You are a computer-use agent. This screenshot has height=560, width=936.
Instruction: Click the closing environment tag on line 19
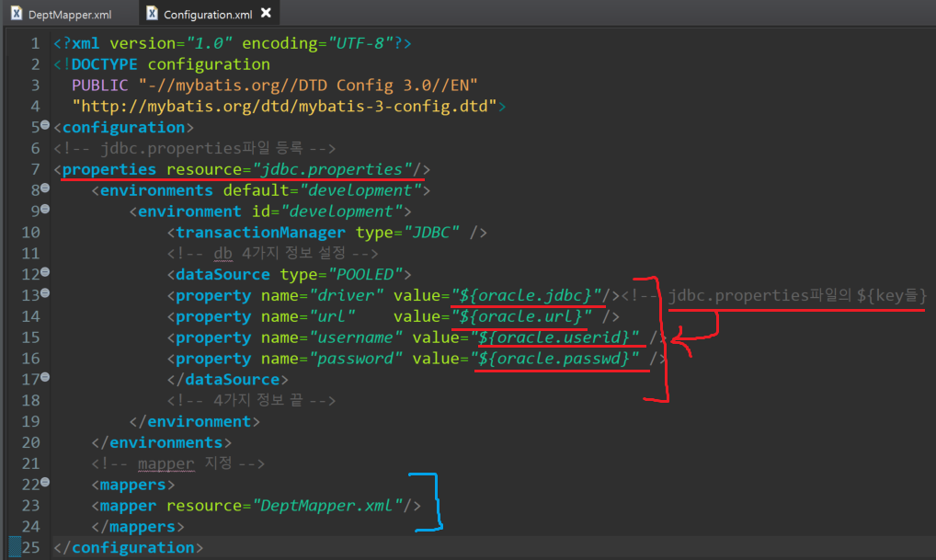click(x=195, y=421)
